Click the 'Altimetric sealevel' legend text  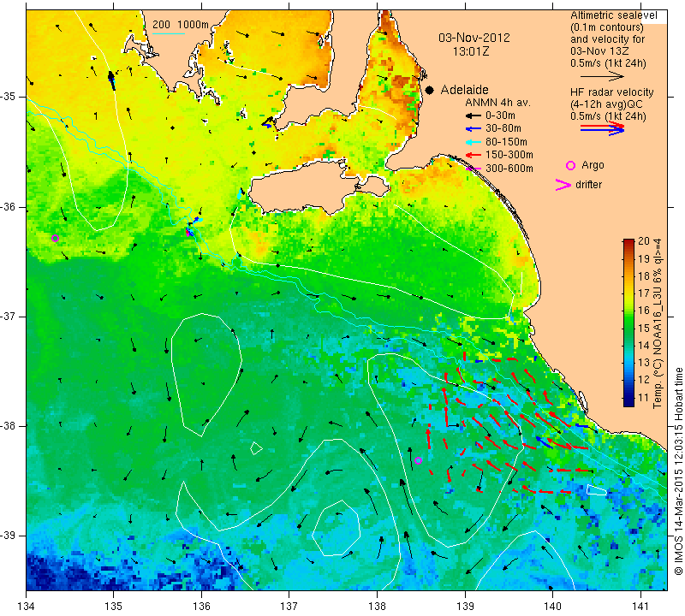coord(614,15)
